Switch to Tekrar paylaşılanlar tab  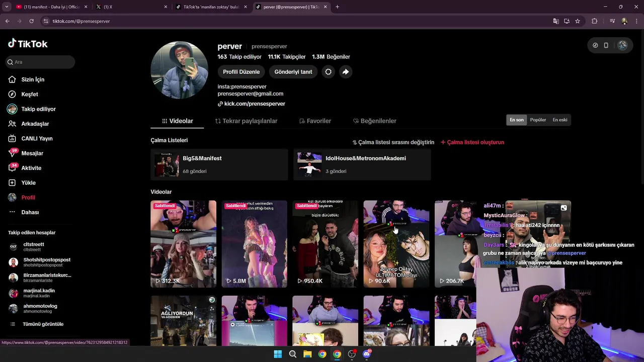(246, 121)
